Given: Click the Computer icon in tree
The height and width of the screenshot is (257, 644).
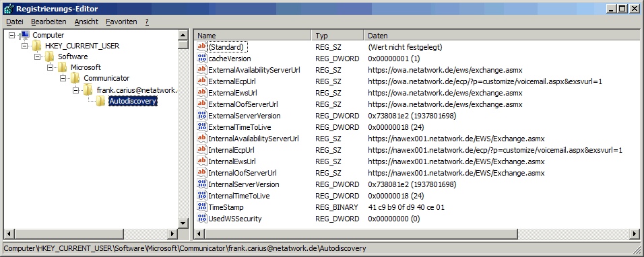Looking at the screenshot, I should pyautogui.click(x=24, y=35).
